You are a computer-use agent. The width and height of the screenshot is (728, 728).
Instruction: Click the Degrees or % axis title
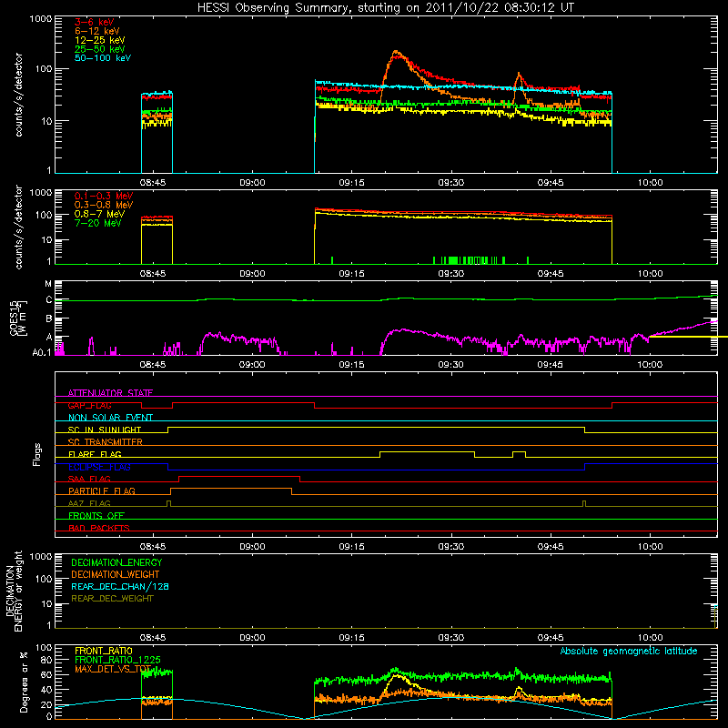(25, 682)
